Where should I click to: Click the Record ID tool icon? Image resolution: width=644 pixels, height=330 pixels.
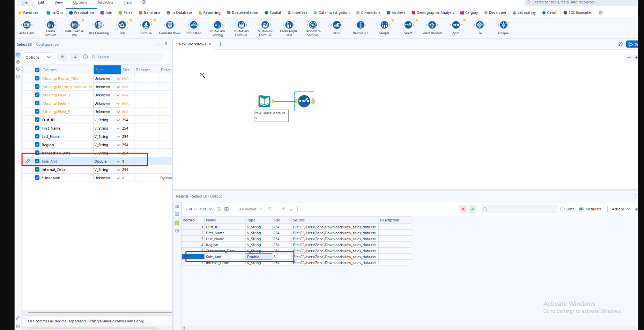click(360, 25)
